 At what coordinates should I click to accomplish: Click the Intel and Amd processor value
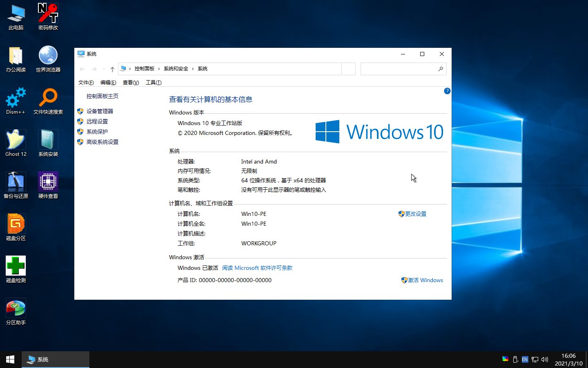(x=259, y=162)
